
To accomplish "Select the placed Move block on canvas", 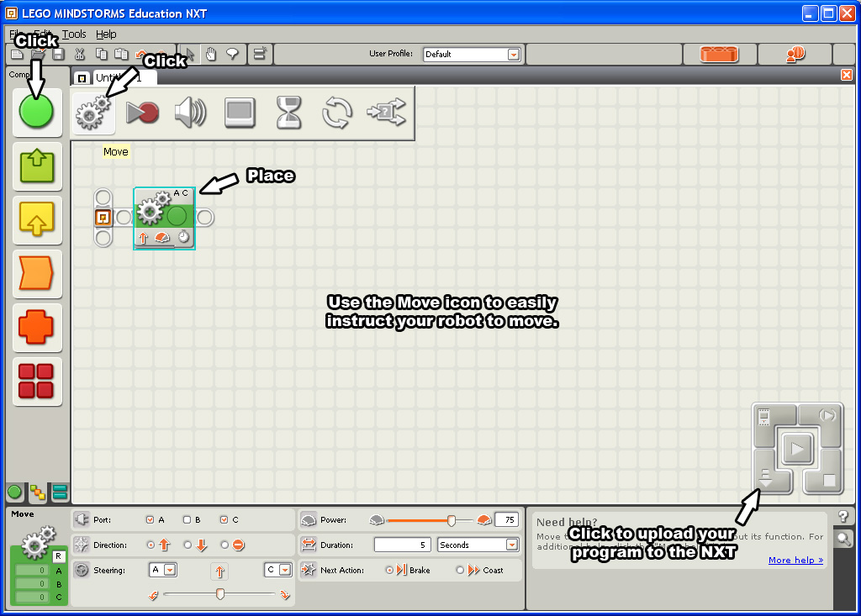I will 164,218.
